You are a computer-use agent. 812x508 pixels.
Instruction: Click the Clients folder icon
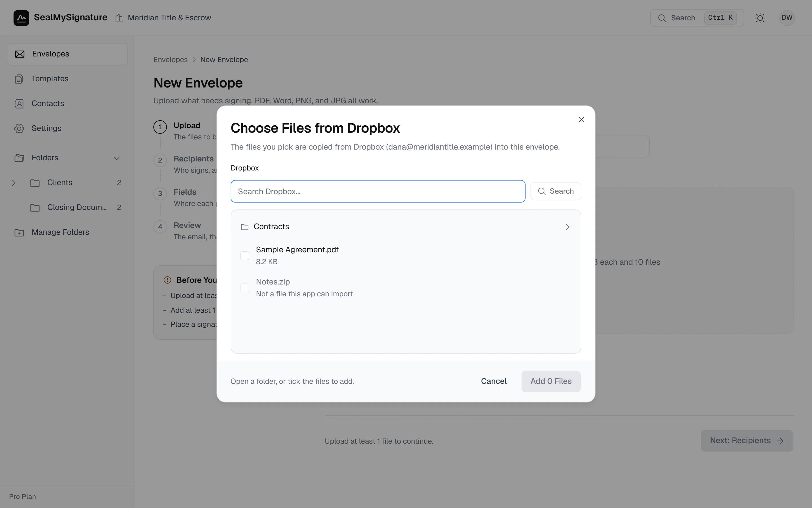(x=35, y=183)
